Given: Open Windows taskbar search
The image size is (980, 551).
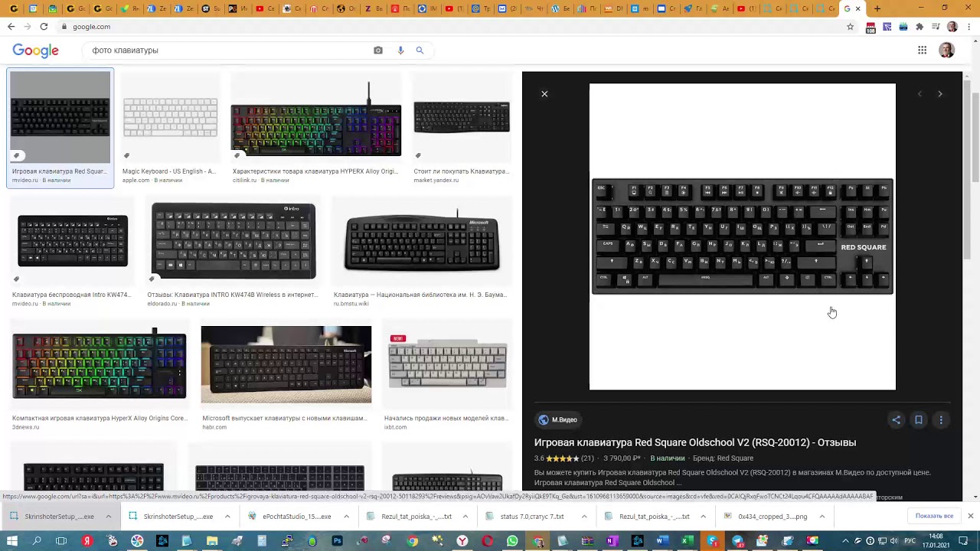Looking at the screenshot, I should pos(37,541).
